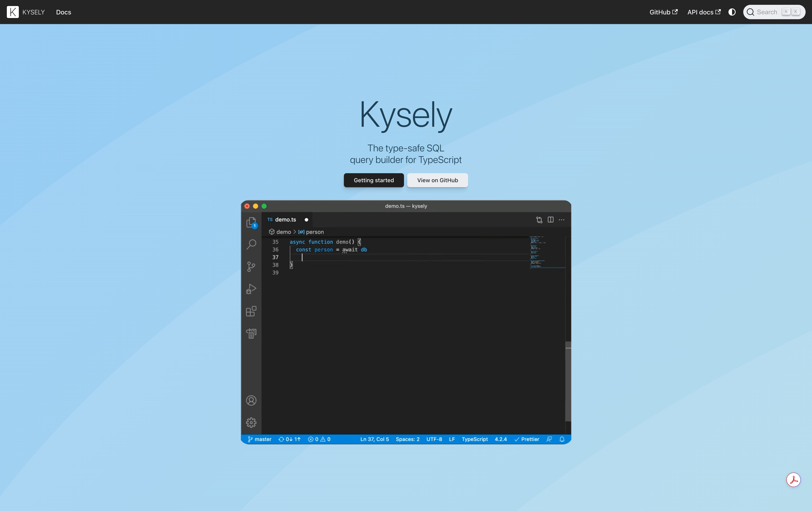
Task: Open the Accounts avatar icon
Action: tap(251, 400)
